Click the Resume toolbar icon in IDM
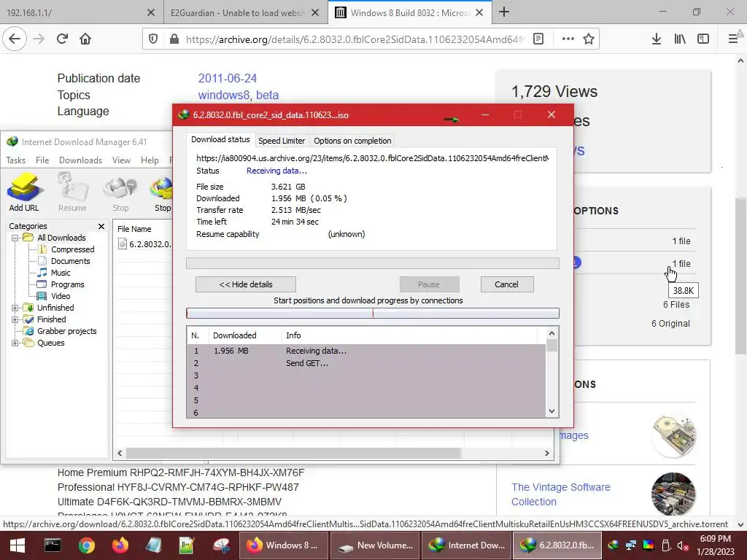The width and height of the screenshot is (747, 560). [72, 192]
